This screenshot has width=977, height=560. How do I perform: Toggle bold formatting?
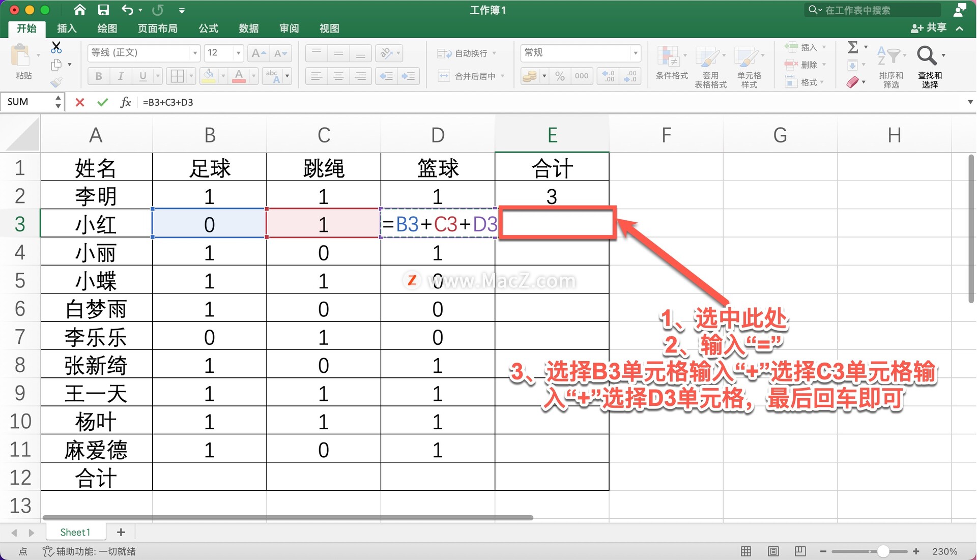click(x=99, y=76)
